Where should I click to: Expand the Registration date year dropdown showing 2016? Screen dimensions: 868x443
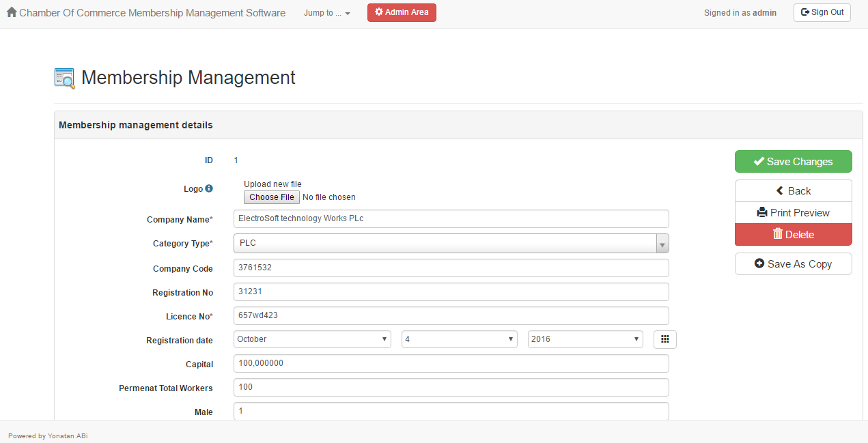[x=585, y=339]
